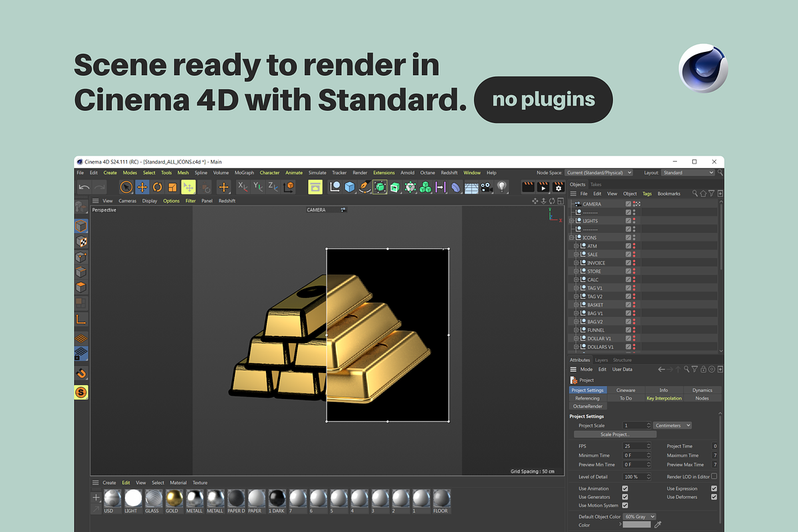Image resolution: width=798 pixels, height=532 pixels.
Task: Click the Undo arrow in the toolbar
Action: 84,188
